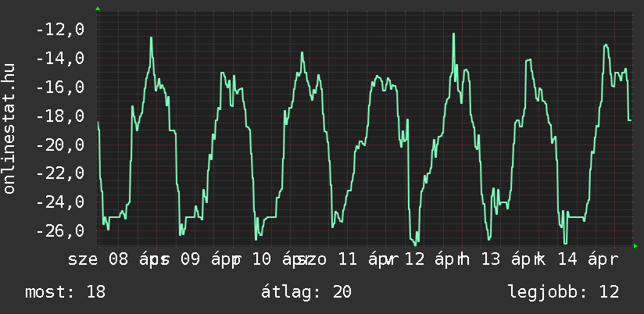The image size is (644, 314).
Task: Select the -24,0 Y-axis label
Action: click(x=59, y=202)
